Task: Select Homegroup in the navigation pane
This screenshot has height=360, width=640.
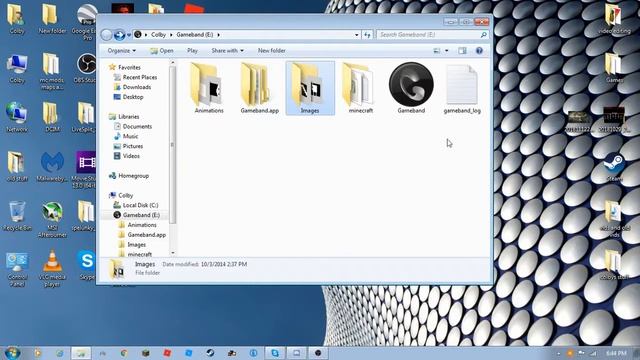Action: [x=133, y=176]
